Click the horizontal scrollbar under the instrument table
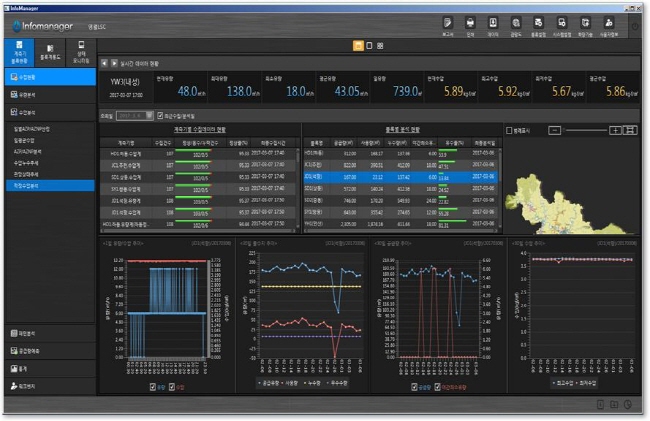Viewport: 650px width, 421px height. point(198,231)
